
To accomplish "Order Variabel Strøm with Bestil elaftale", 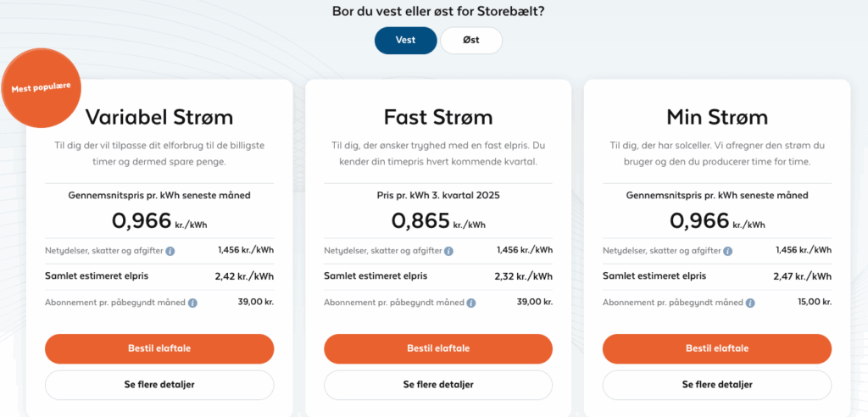I will (x=159, y=348).
